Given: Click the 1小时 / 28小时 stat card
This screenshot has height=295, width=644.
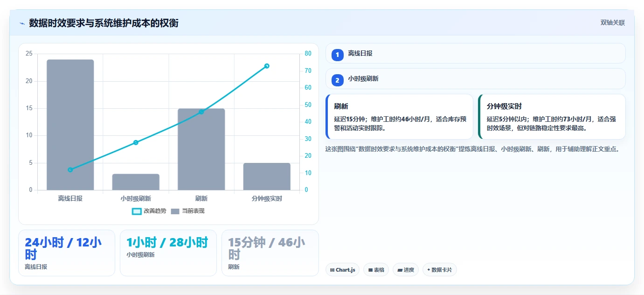Looking at the screenshot, I should click(x=168, y=253).
